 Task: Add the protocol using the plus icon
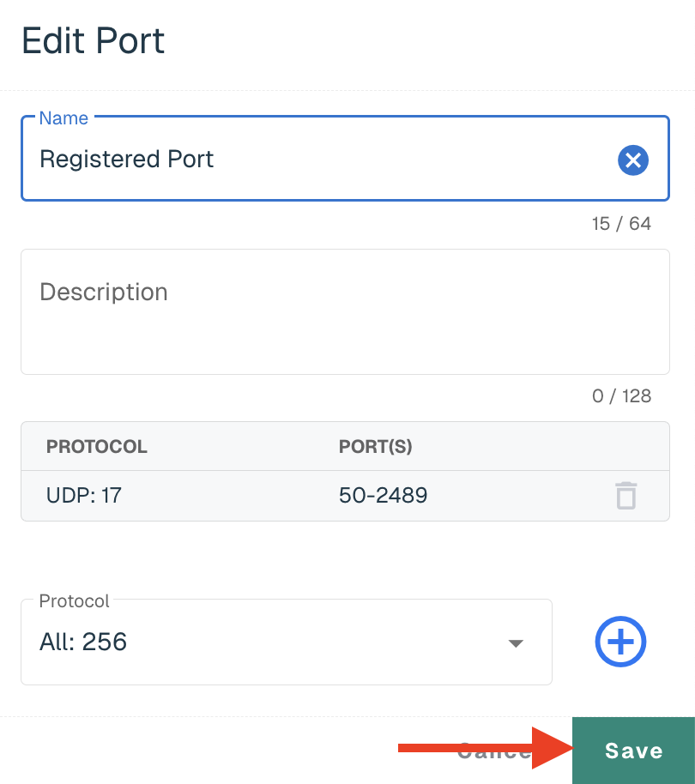(x=620, y=642)
